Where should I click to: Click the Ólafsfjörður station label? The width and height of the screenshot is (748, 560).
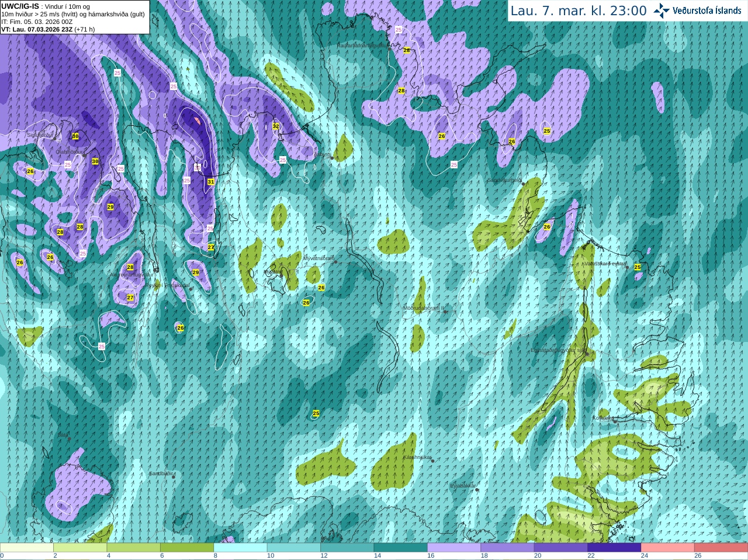click(x=70, y=151)
